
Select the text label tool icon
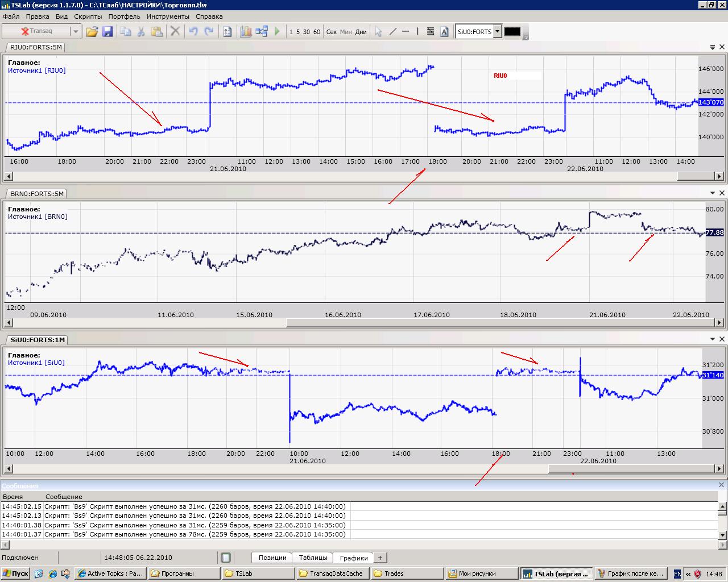pos(444,32)
